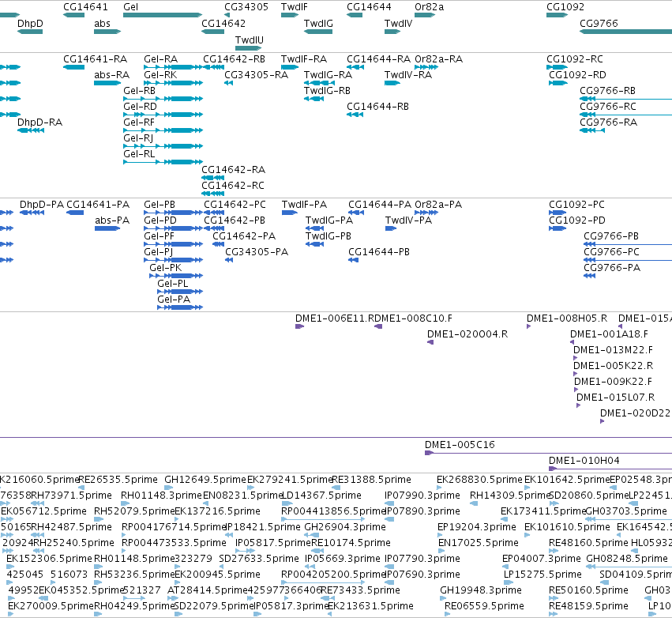Open the LD14367.5prime EST label
This screenshot has width=672, height=618.
(321, 495)
